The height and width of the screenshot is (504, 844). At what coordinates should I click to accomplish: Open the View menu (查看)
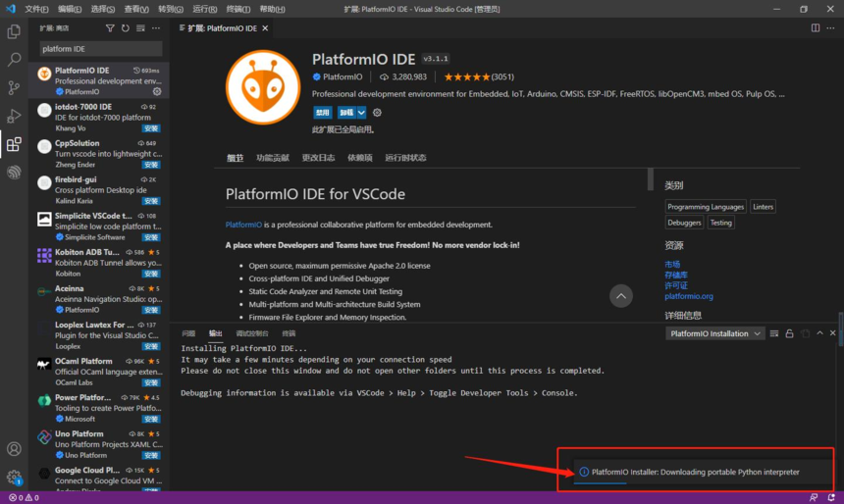136,9
